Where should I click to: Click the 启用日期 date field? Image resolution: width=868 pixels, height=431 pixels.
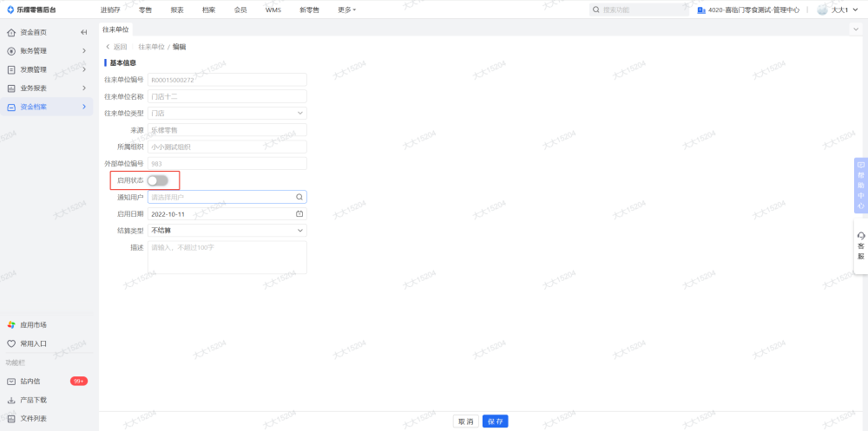(227, 213)
